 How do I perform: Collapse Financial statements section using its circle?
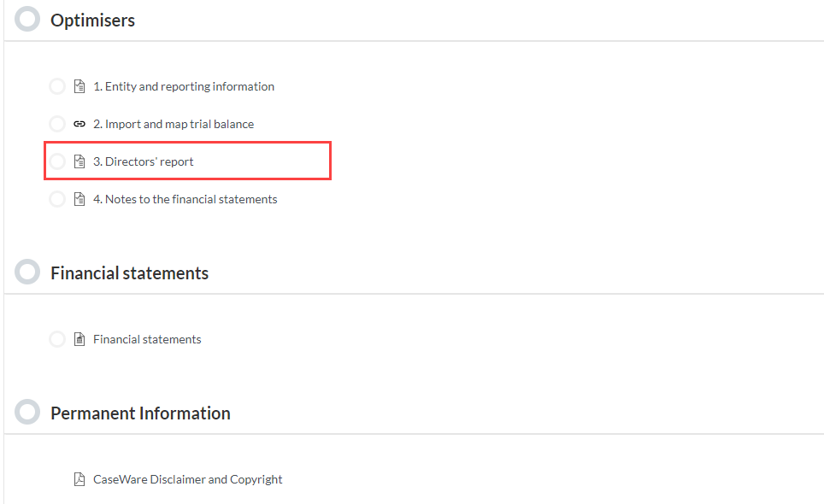point(27,272)
